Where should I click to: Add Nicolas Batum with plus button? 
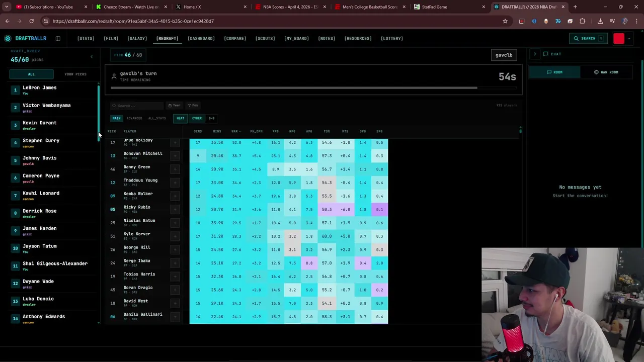point(175,223)
